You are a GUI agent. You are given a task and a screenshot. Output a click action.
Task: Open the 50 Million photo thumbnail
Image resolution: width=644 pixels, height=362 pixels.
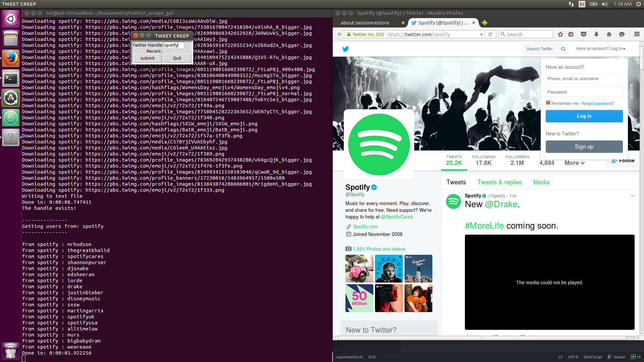pyautogui.click(x=359, y=298)
